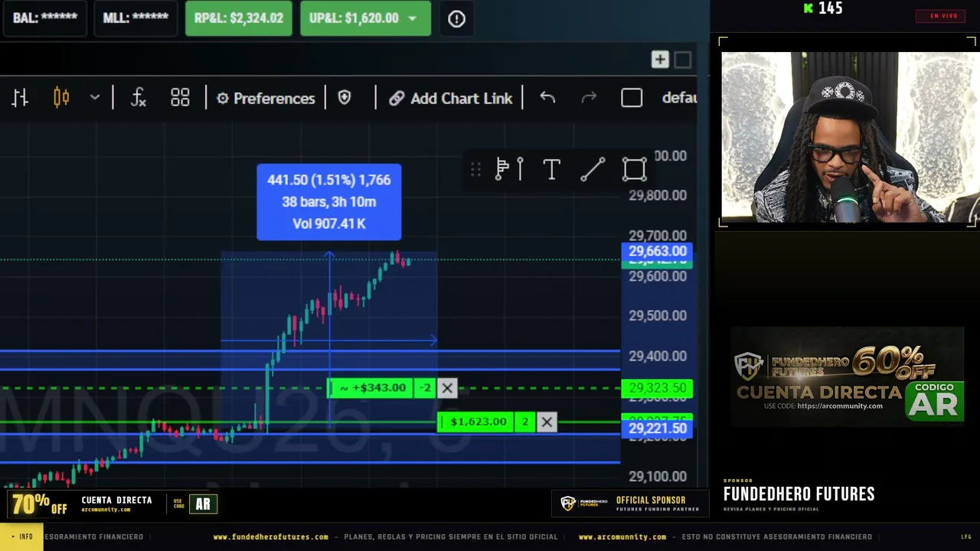This screenshot has height=551, width=980.
Task: Click the FUNDEDHERO FUTURES sponsor title
Action: pos(799,494)
